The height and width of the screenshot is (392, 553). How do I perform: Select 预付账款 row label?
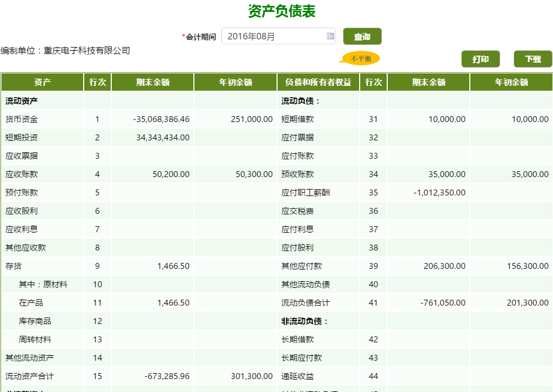tap(22, 192)
